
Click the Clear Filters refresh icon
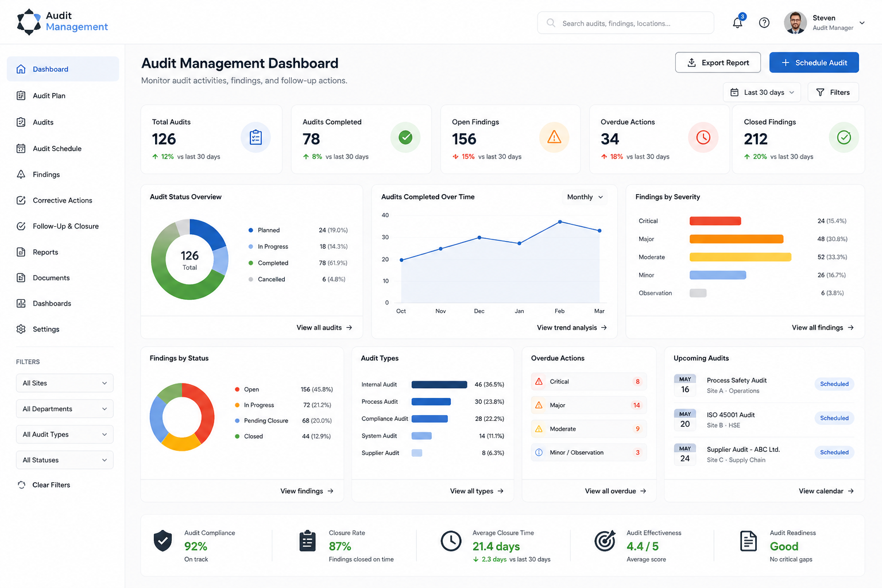pos(22,485)
